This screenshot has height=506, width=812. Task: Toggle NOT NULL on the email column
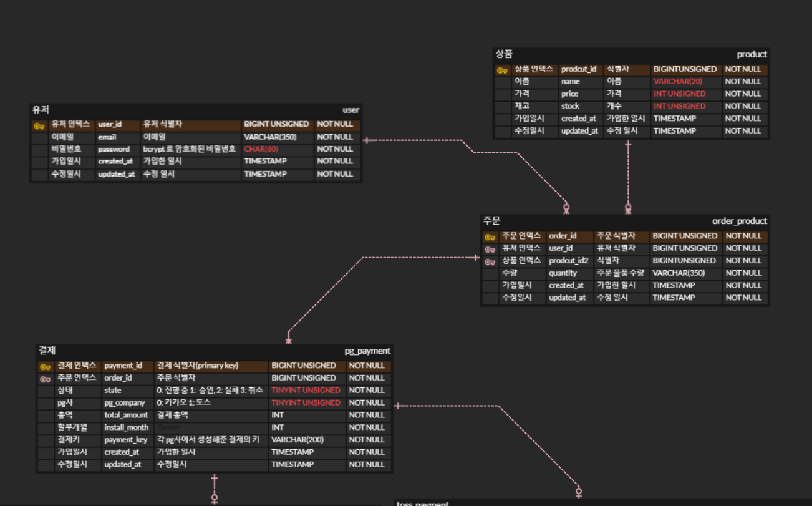(x=334, y=137)
